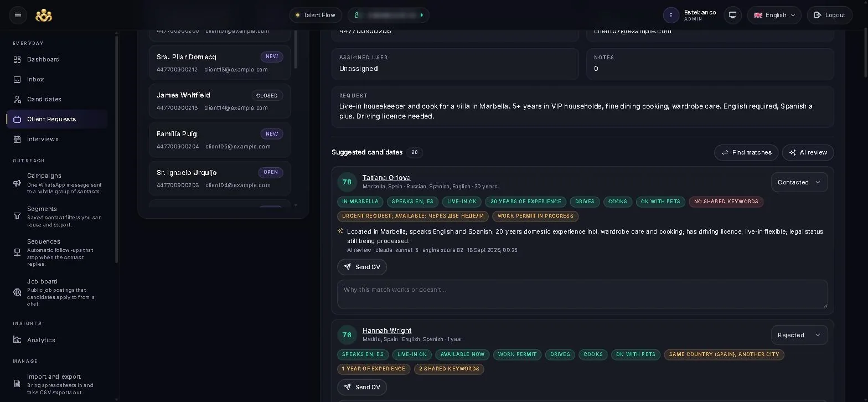Viewport: 868px width, 402px height.
Task: Click the Unassigned assigned user field
Action: pos(455,64)
